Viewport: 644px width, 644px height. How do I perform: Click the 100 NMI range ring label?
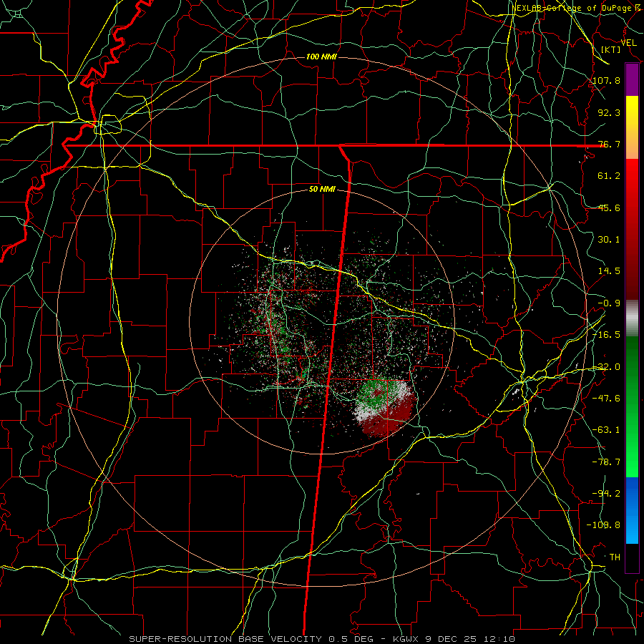[x=321, y=57]
